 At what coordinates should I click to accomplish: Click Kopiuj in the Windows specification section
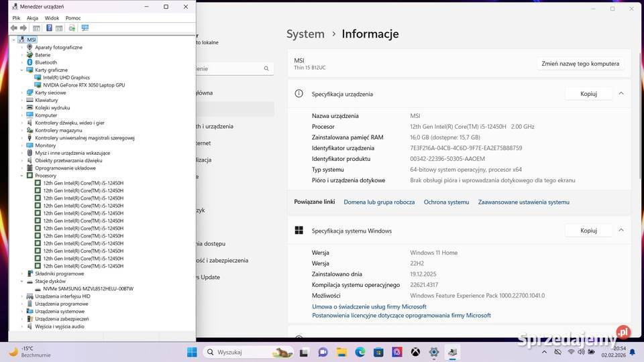pyautogui.click(x=588, y=230)
